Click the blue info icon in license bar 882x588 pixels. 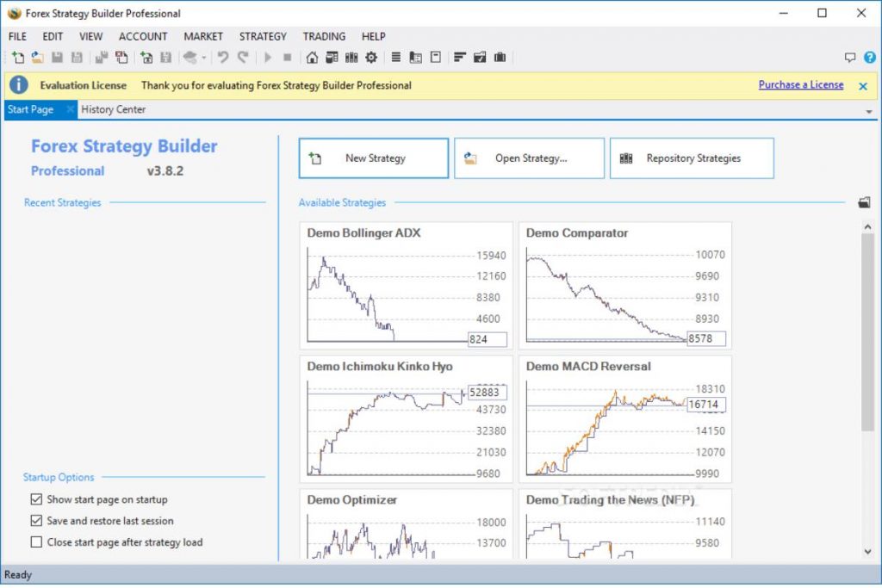click(x=19, y=85)
